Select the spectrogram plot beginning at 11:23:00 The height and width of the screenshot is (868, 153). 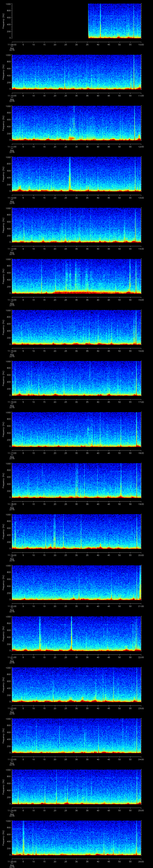(77, 736)
